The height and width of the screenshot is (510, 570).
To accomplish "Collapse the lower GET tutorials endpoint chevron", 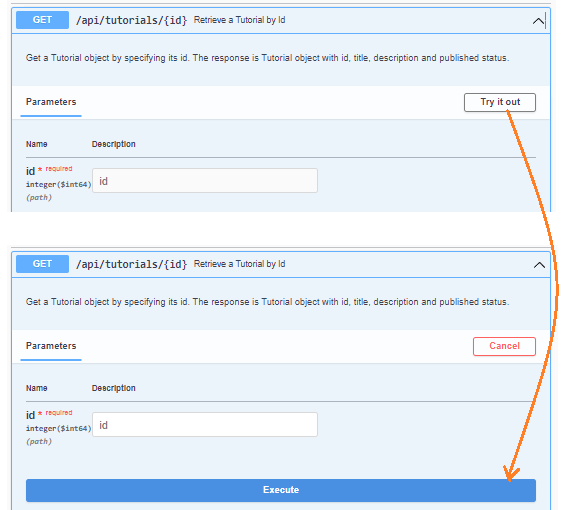I will point(539,265).
